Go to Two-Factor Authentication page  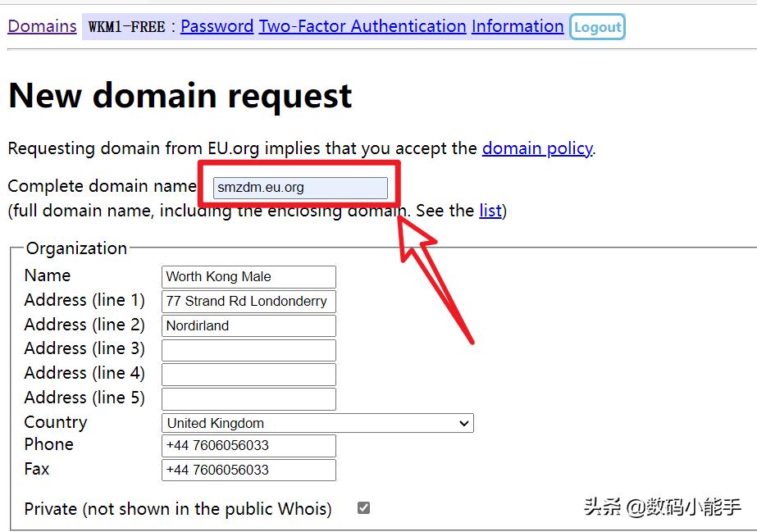pos(363,26)
